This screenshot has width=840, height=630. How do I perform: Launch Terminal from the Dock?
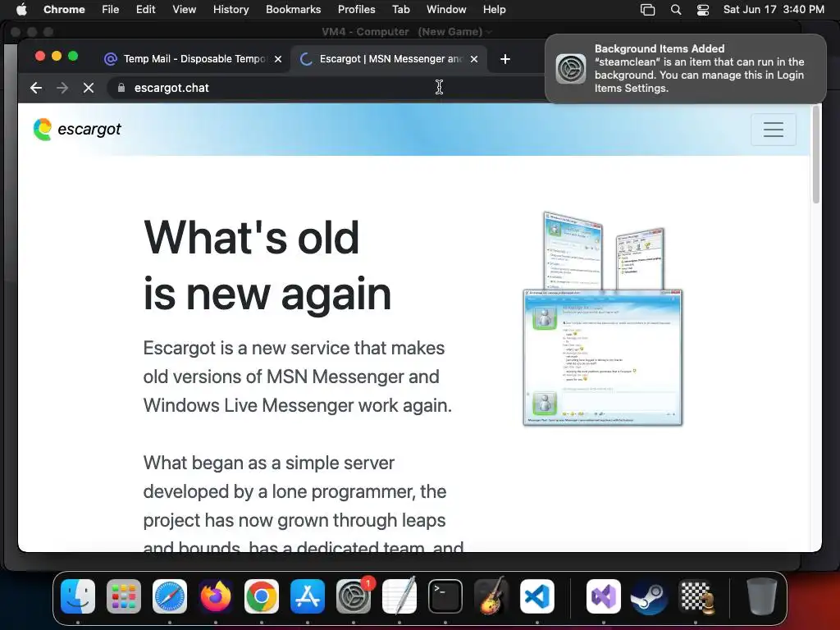click(x=445, y=596)
